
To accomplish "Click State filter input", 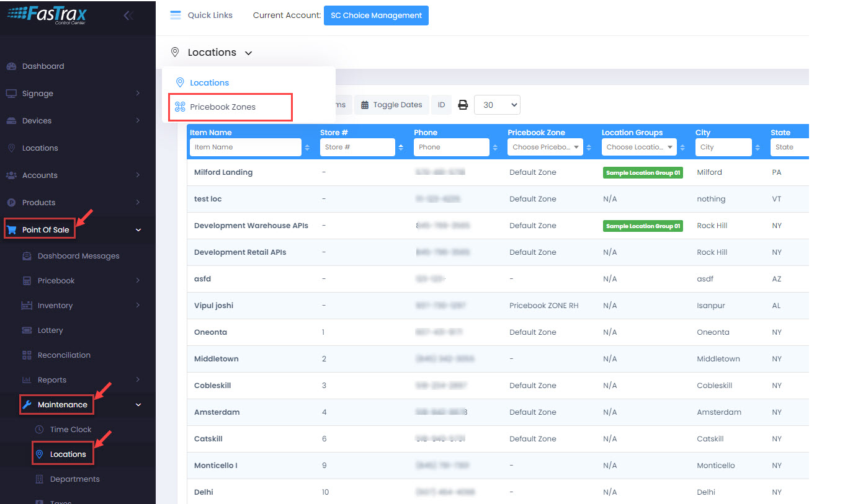I will [789, 147].
